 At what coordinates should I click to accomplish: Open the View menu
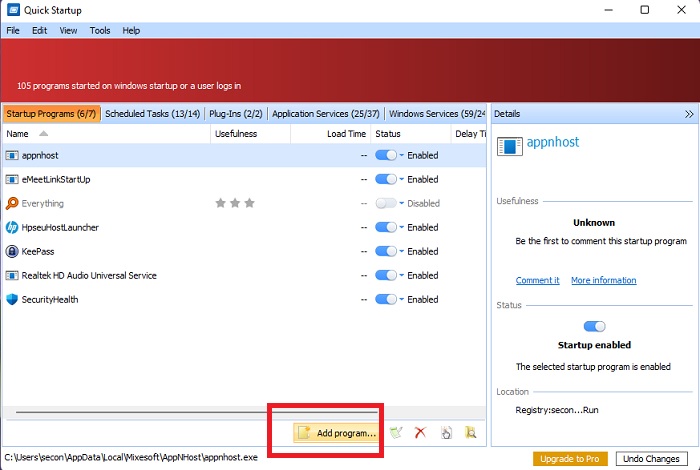[68, 30]
